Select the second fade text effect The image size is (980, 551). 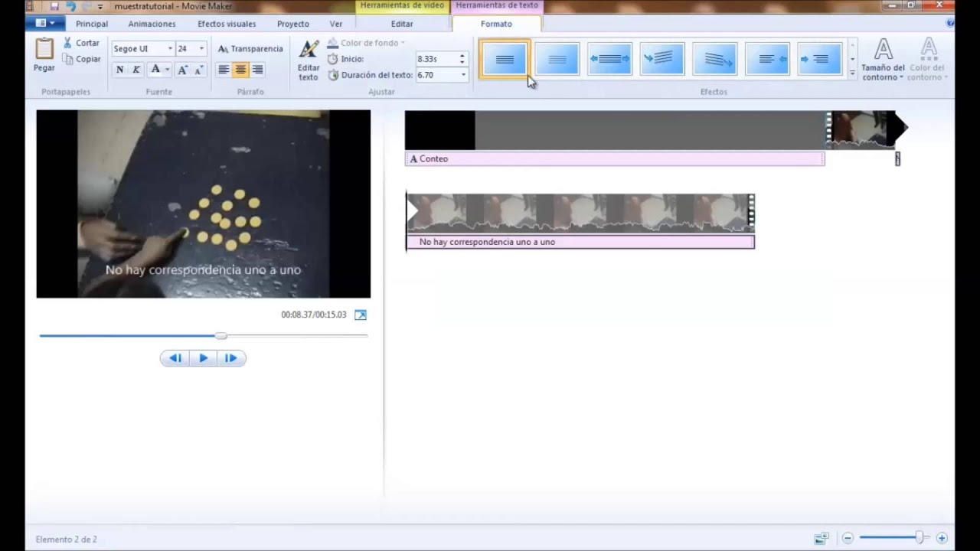click(557, 59)
